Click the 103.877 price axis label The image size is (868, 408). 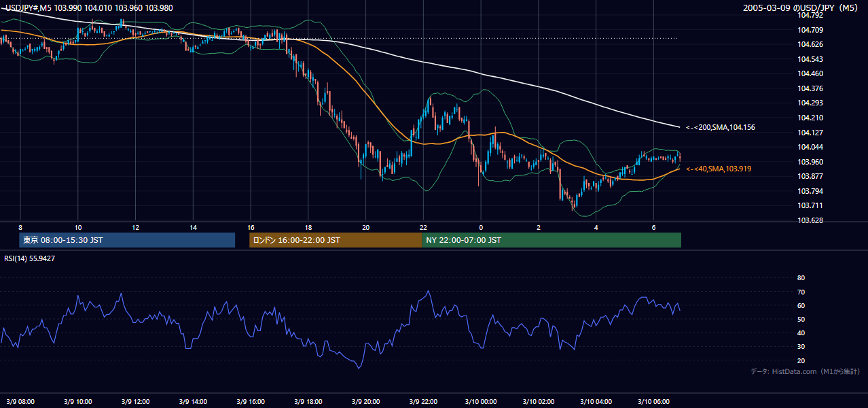click(810, 176)
